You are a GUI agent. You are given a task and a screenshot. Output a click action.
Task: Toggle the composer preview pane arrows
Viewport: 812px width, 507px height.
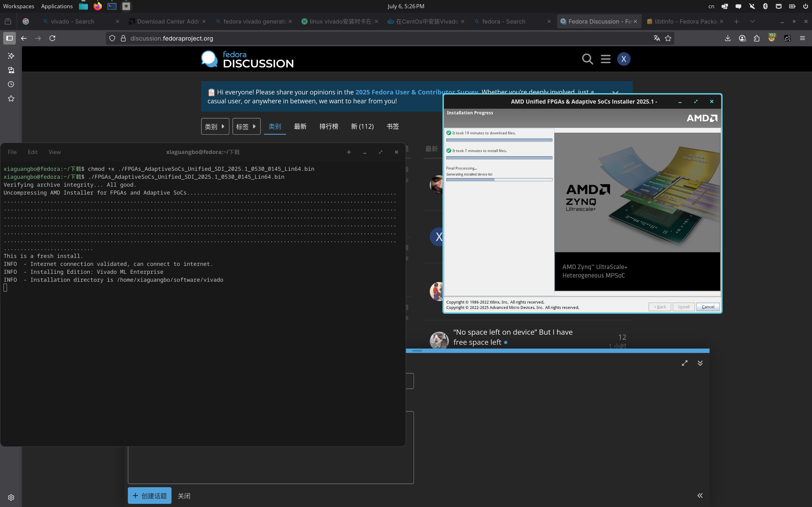(700, 495)
